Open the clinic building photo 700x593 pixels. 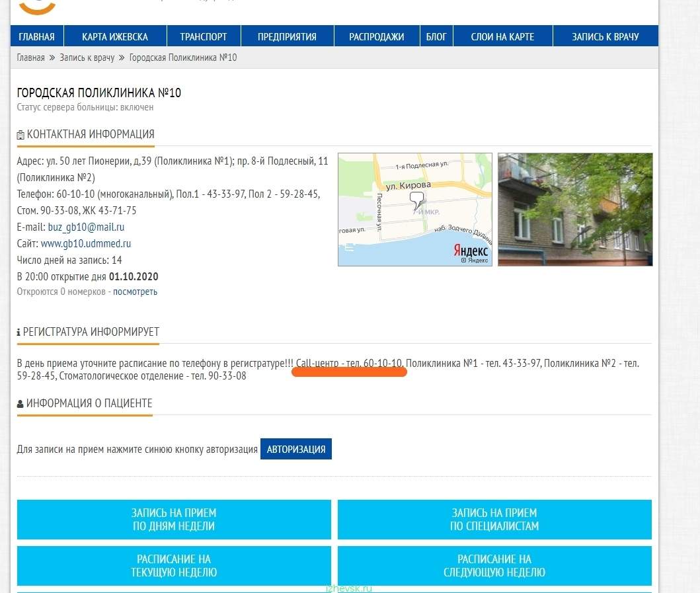[x=574, y=210]
